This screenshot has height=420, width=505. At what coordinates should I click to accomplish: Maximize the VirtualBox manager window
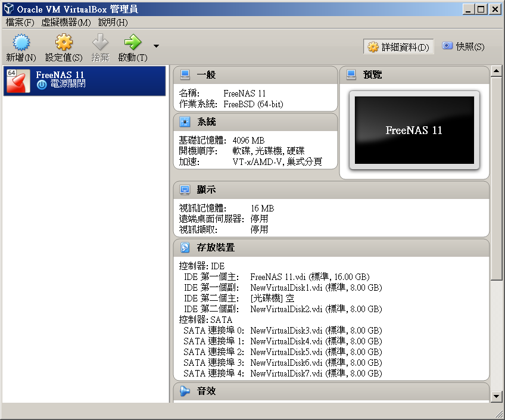point(481,10)
